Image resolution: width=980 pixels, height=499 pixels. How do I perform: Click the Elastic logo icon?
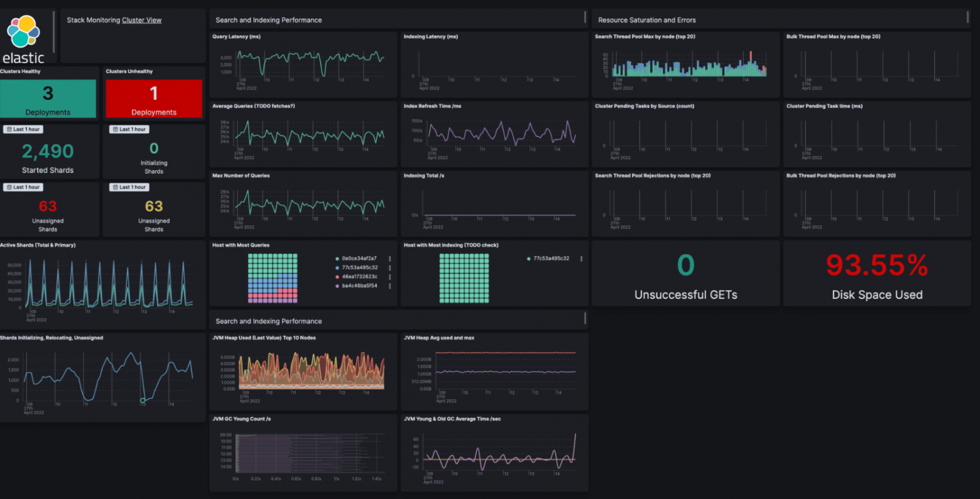pos(24,31)
